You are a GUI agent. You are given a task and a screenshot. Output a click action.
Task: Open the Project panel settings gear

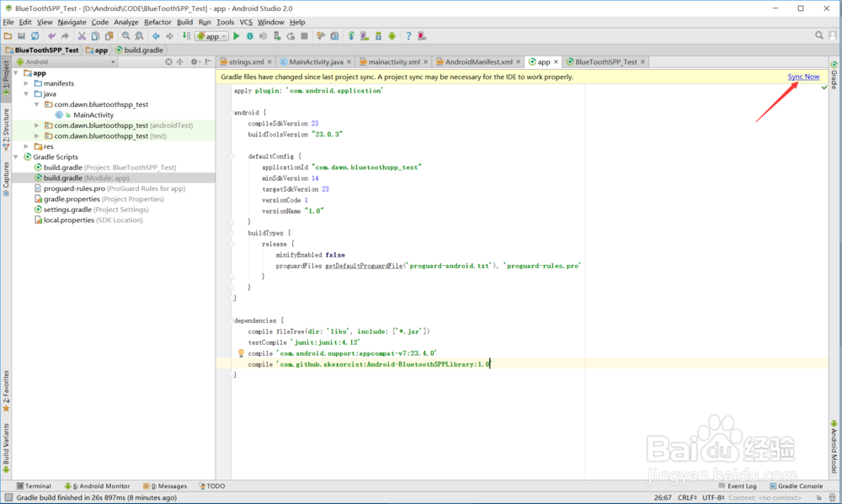pyautogui.click(x=195, y=61)
